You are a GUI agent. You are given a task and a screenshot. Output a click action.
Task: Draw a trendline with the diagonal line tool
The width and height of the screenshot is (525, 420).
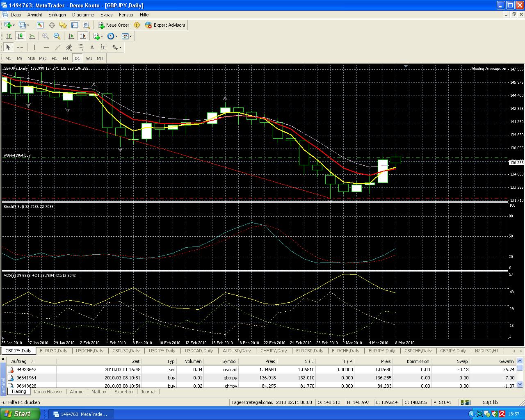(x=58, y=47)
